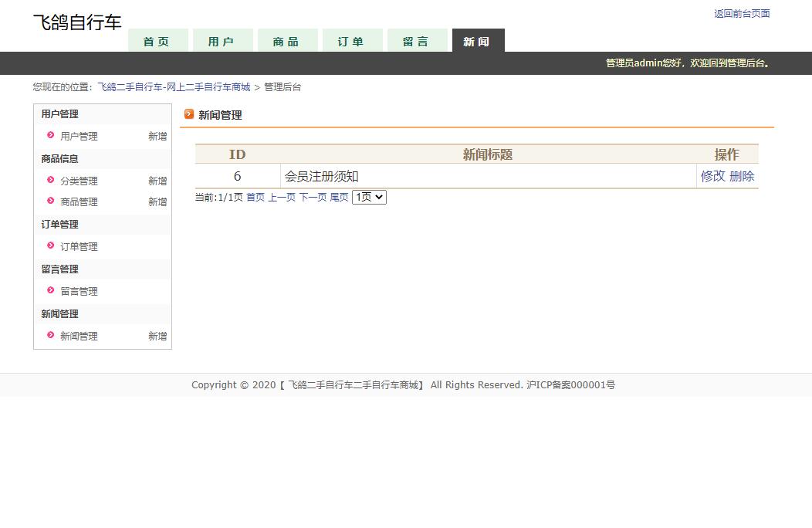The image size is (812, 528).
Task: Click the 飞鸽自行车 site logo title
Action: [77, 22]
